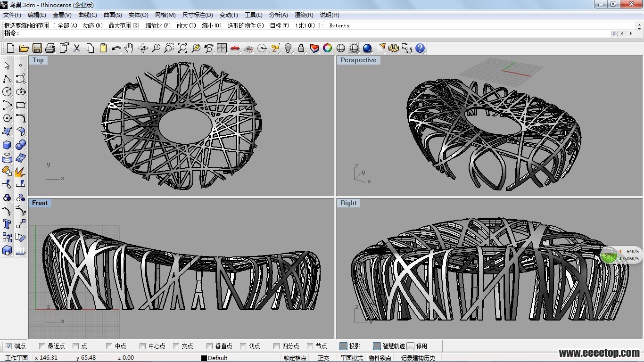
Task: Click the New file icon
Action: coord(10,48)
